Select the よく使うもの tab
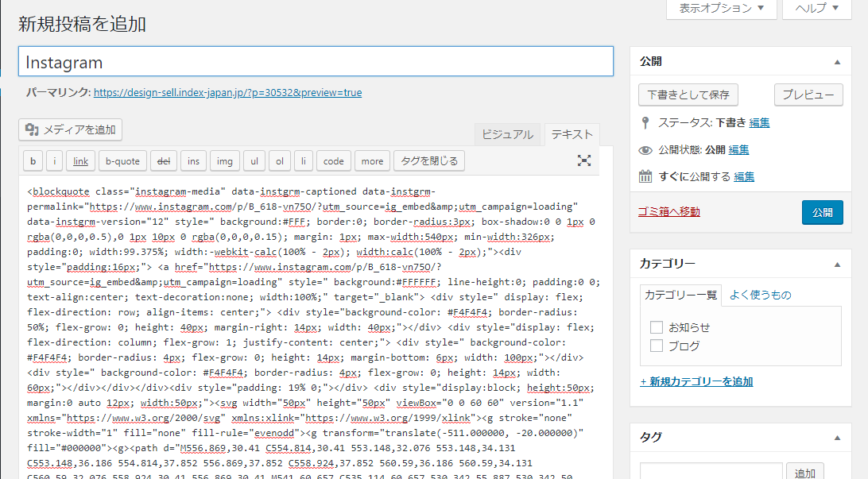 point(760,295)
